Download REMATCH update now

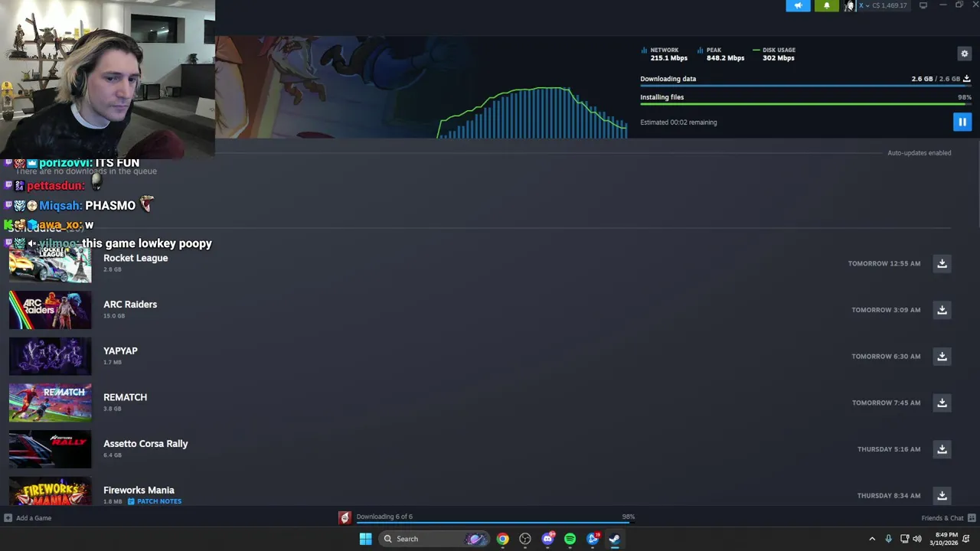pyautogui.click(x=942, y=403)
